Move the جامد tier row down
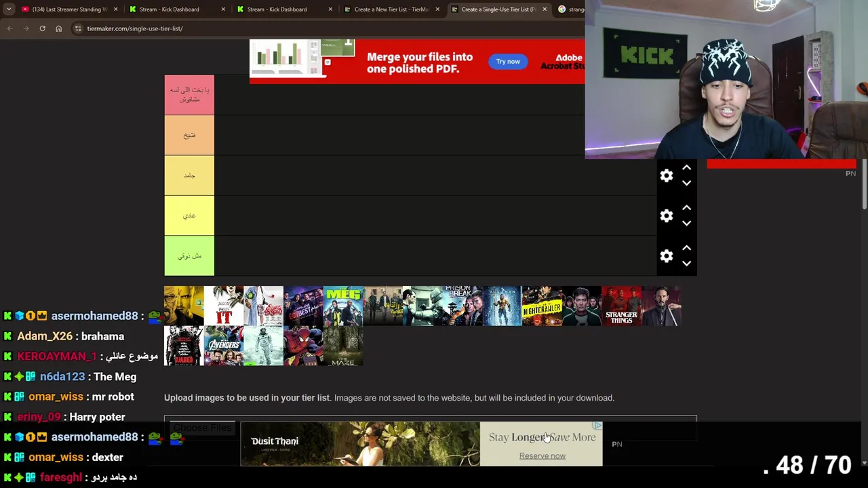This screenshot has height=488, width=868. click(686, 183)
